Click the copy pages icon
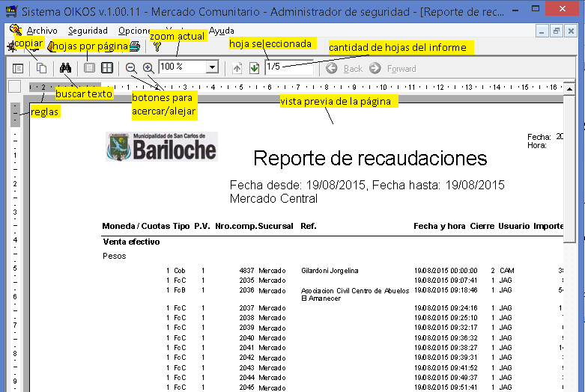Viewport: 585px width, 392px height. [42, 68]
